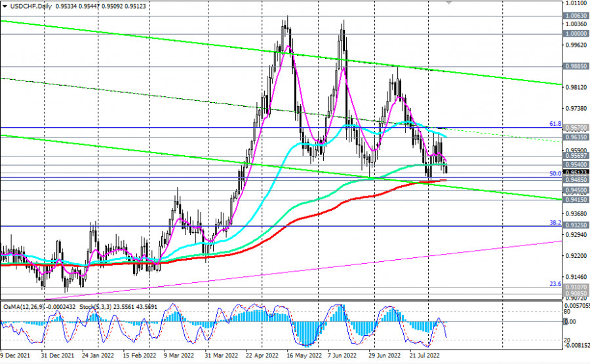Click the 50.0 Fibonacci level label
Screen dimensions: 590x364
[x=555, y=173]
